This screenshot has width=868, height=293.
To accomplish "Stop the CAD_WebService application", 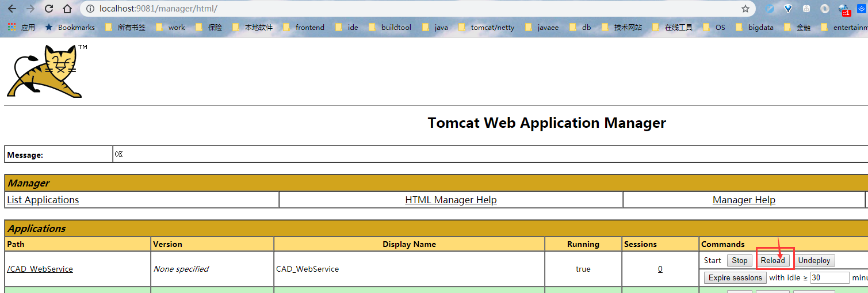I will tap(740, 261).
